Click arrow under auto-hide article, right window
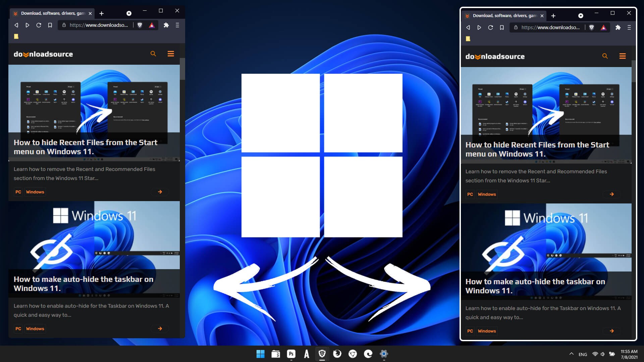 point(612,331)
